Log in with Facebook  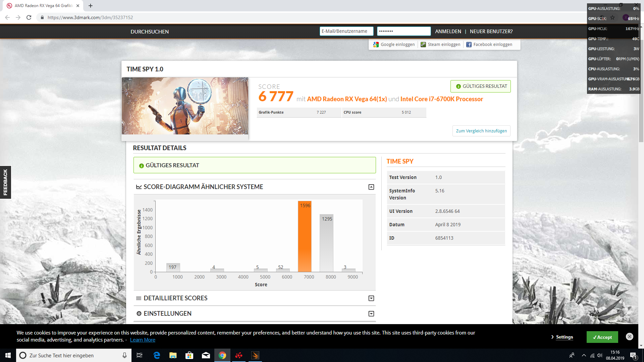[x=489, y=45]
